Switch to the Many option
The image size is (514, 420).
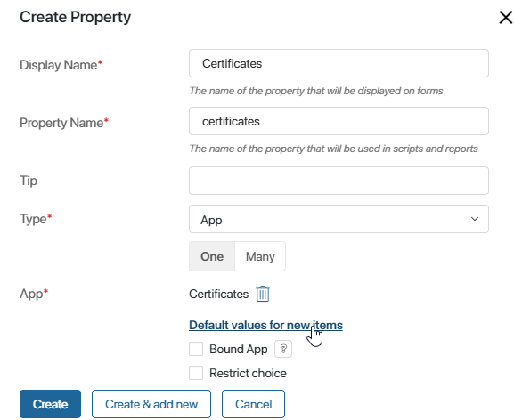pyautogui.click(x=260, y=256)
